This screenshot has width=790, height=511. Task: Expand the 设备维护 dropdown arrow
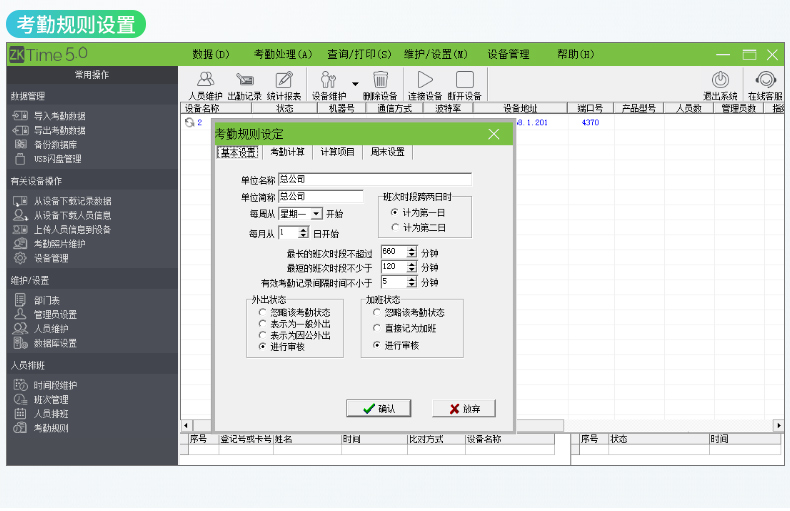click(355, 84)
